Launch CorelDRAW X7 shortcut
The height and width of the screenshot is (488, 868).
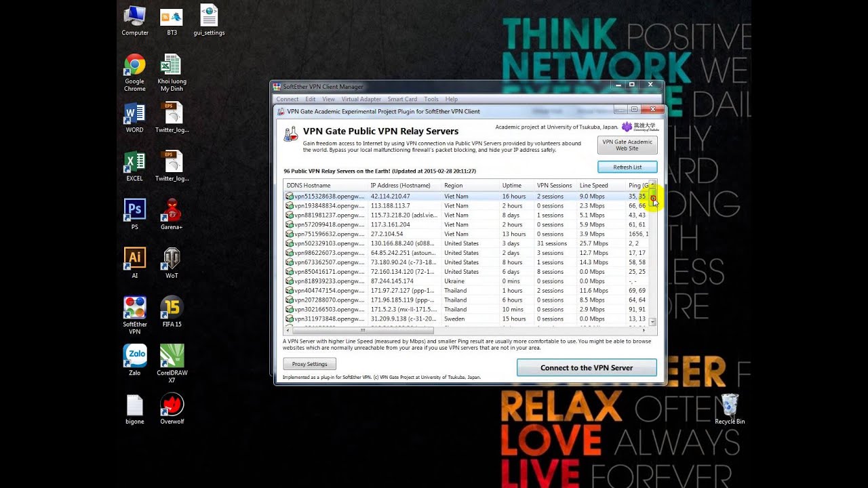point(172,364)
